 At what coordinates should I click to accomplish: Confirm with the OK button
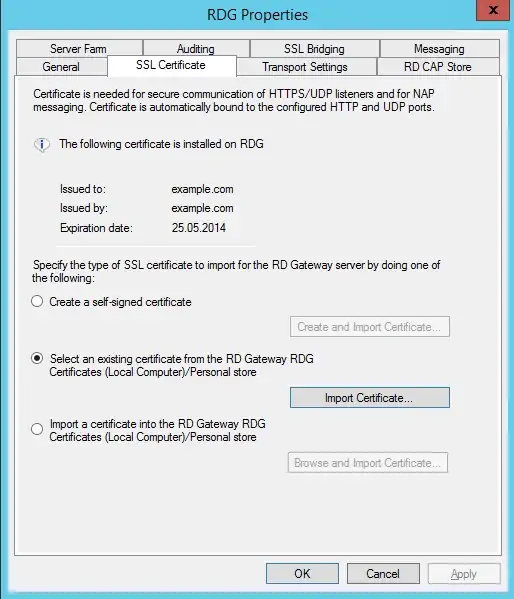pyautogui.click(x=302, y=573)
